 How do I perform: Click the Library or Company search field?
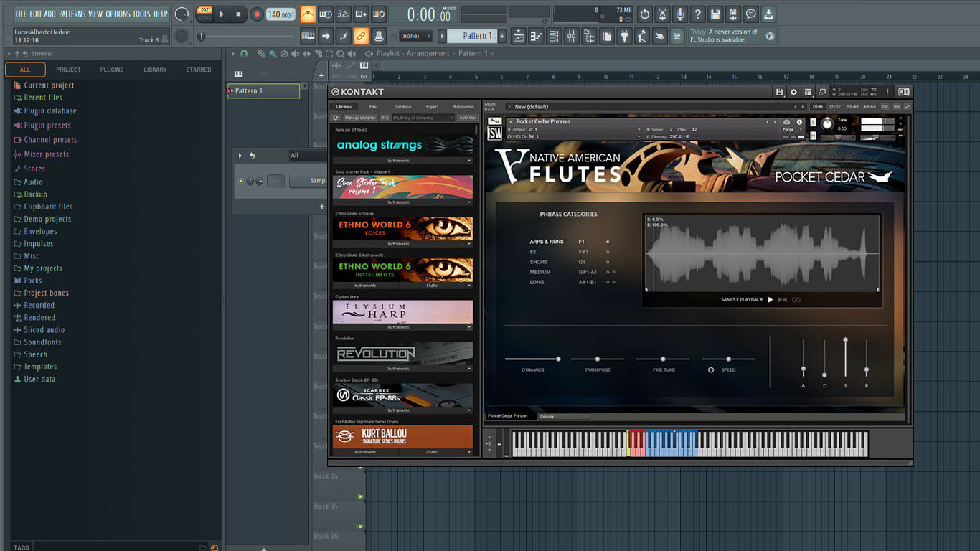(x=423, y=118)
